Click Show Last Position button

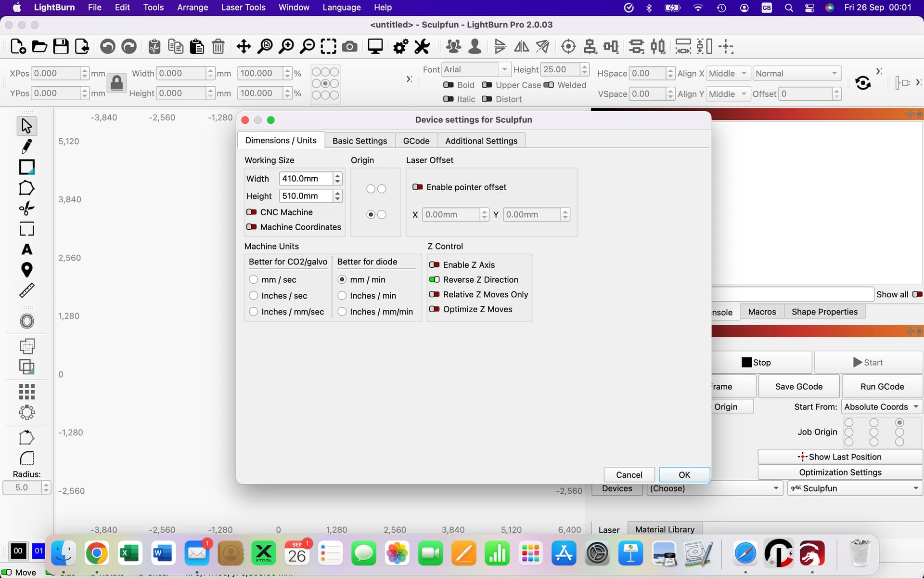click(x=840, y=457)
